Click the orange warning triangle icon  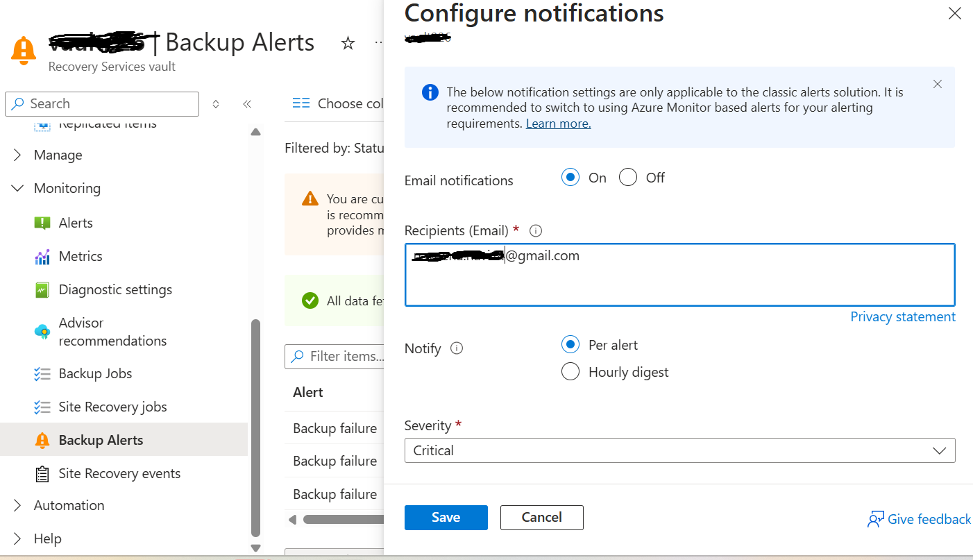310,199
